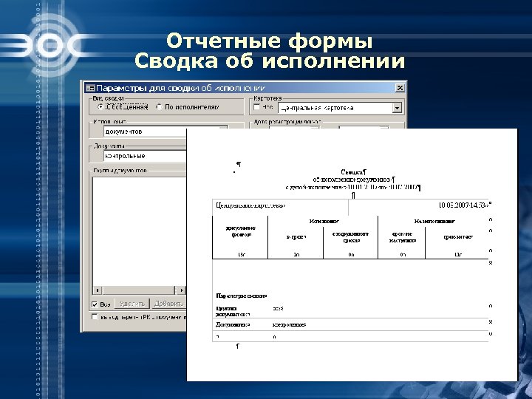Click the horizontal scrollbar track of the document list
The width and height of the screenshot is (532, 399).
139,290
